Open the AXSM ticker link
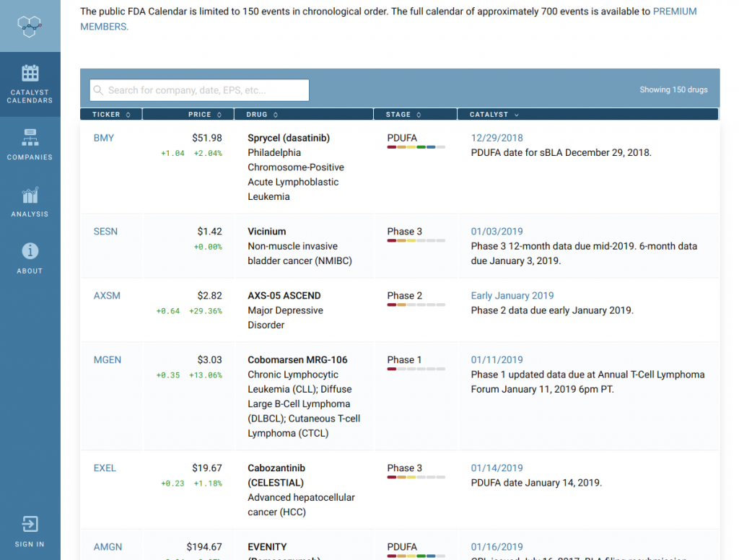 coord(107,296)
